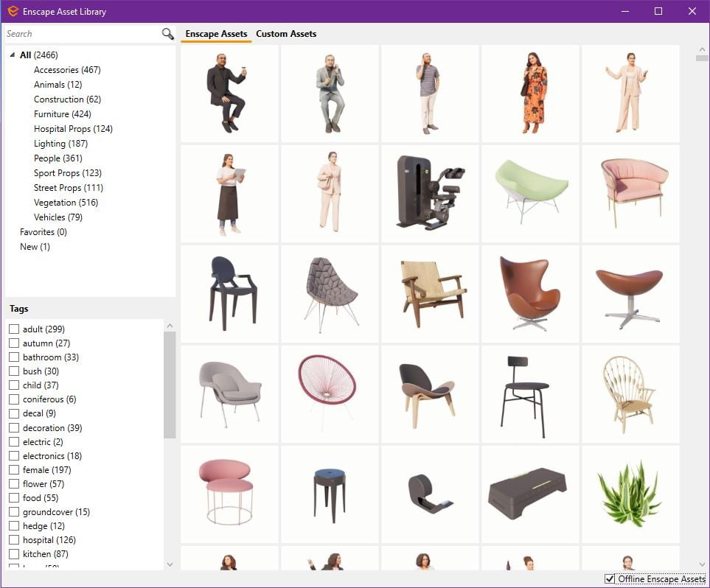Select the waitress with tablet asset
Screen dimensions: 710x588
[229, 194]
